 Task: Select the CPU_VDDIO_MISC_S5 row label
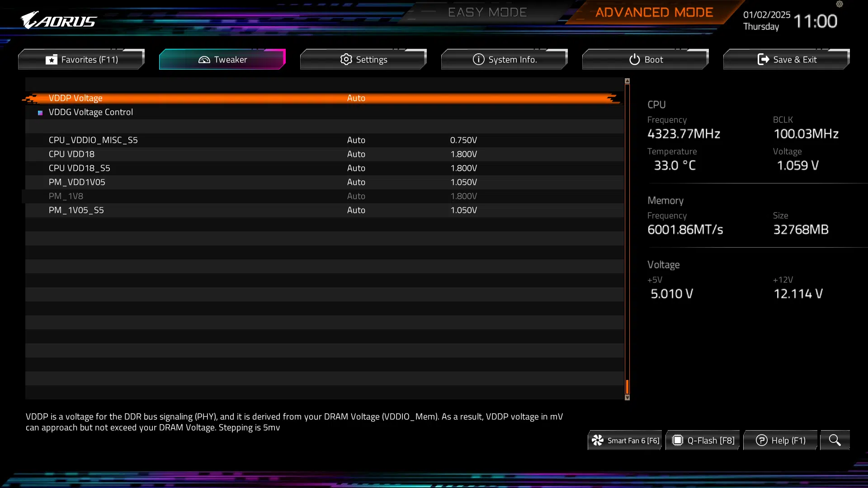coord(93,140)
